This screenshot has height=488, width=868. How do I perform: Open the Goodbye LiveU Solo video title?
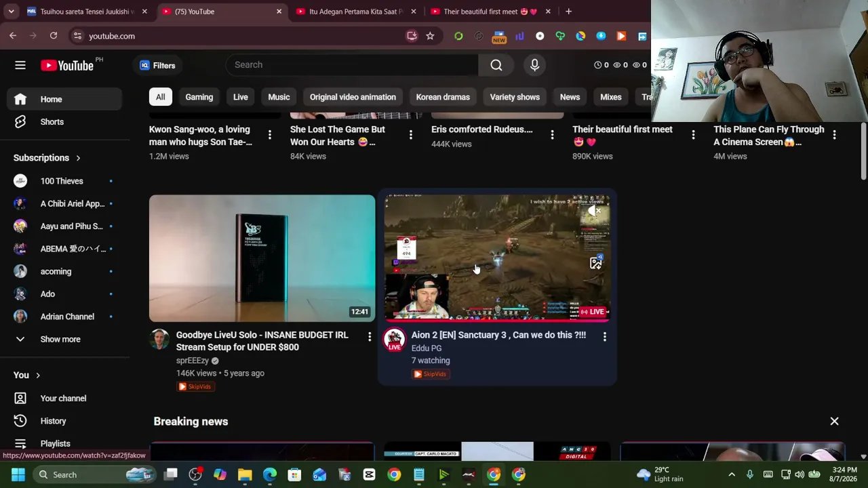point(262,341)
